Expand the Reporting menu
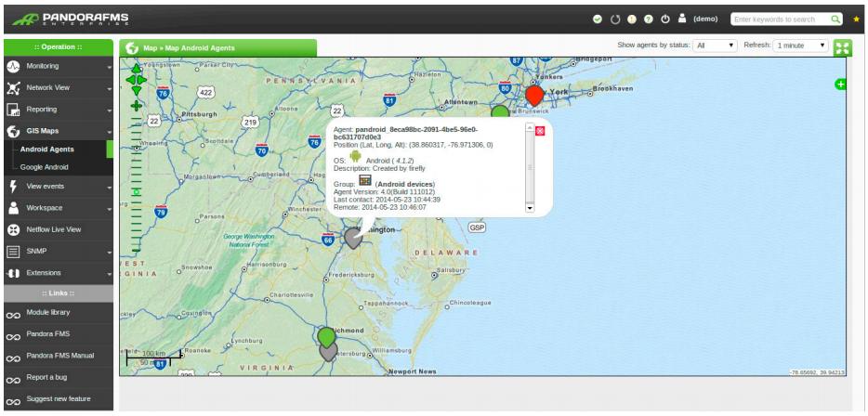 [x=59, y=110]
